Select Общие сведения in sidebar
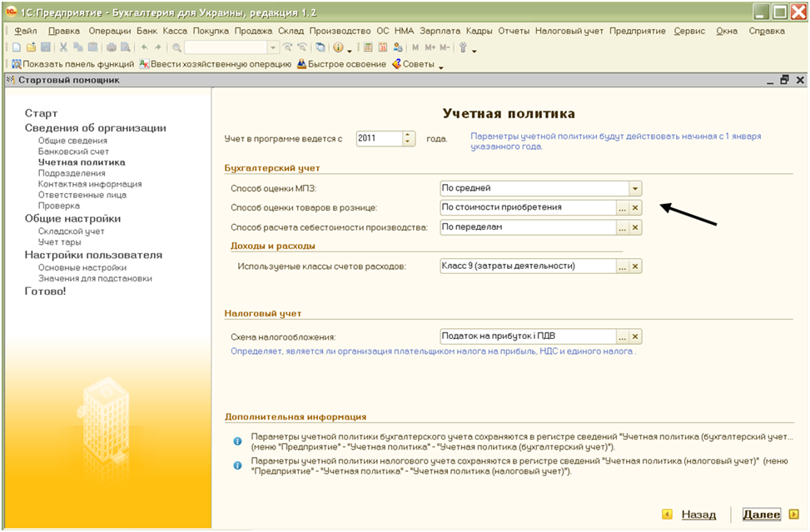This screenshot has height=532, width=810. click(72, 141)
